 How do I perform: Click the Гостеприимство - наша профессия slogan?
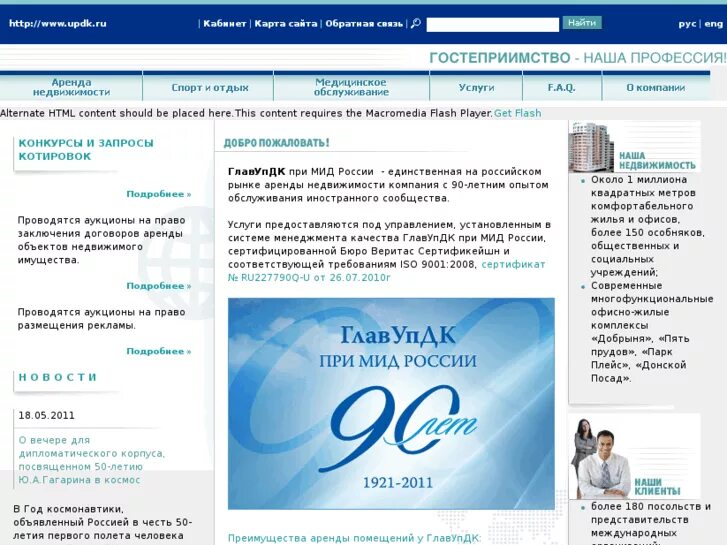coord(577,58)
